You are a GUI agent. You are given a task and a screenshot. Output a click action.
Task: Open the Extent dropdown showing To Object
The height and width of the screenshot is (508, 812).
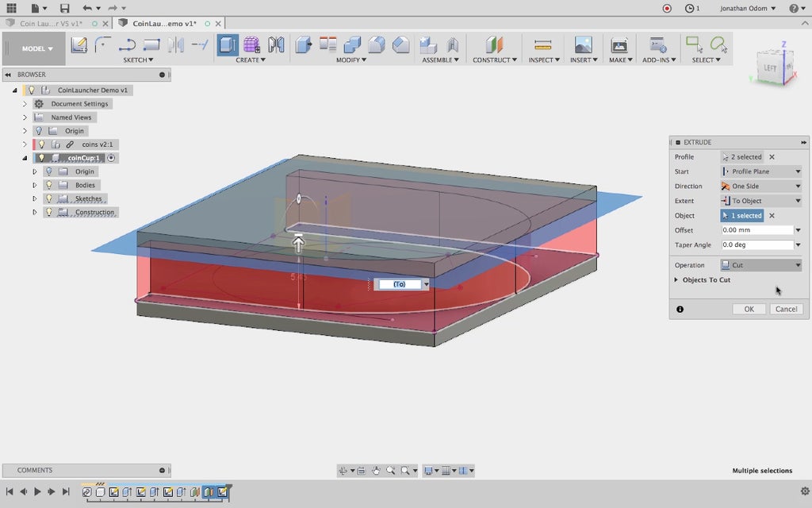(760, 201)
